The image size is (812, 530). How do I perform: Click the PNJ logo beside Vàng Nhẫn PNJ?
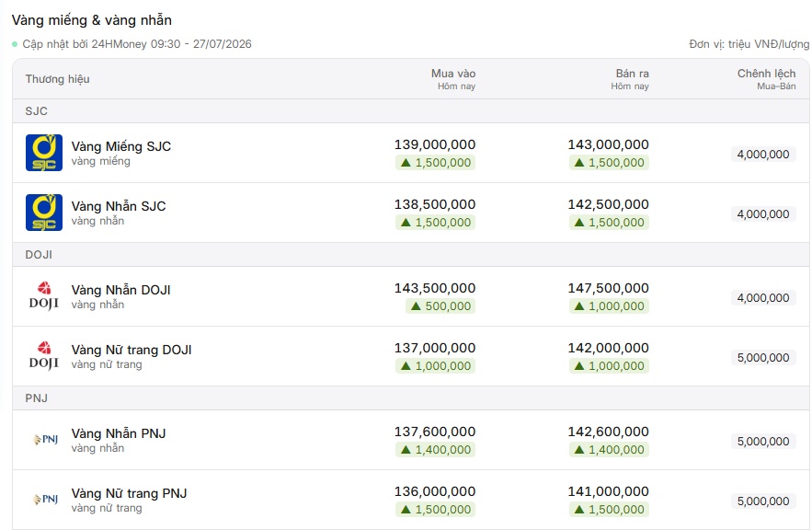[x=45, y=440]
